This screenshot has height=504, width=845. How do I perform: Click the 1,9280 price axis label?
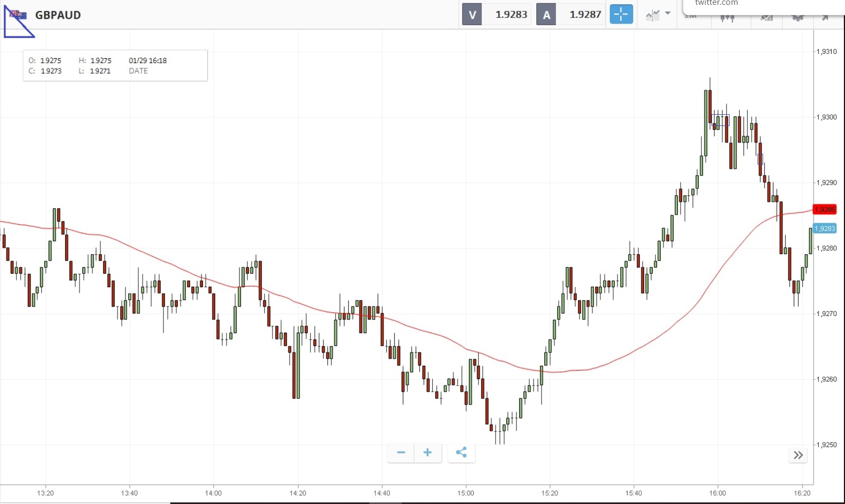pos(826,248)
